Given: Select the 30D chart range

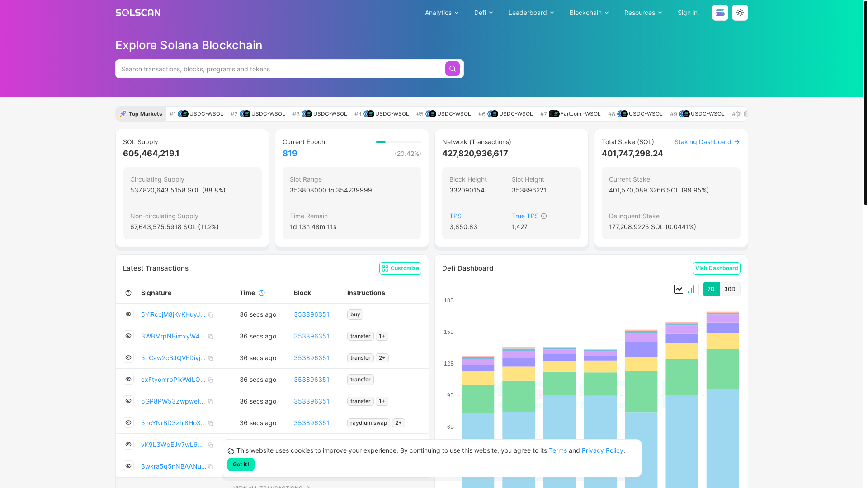Looking at the screenshot, I should pos(730,289).
